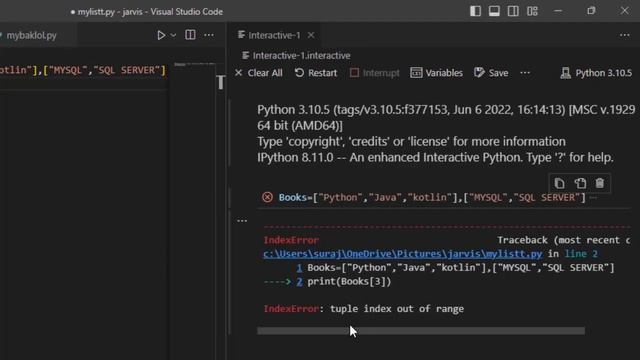Screen dimensions: 640x360
Task: Toggle the primary side bar layout icon
Action: pos(475,11)
